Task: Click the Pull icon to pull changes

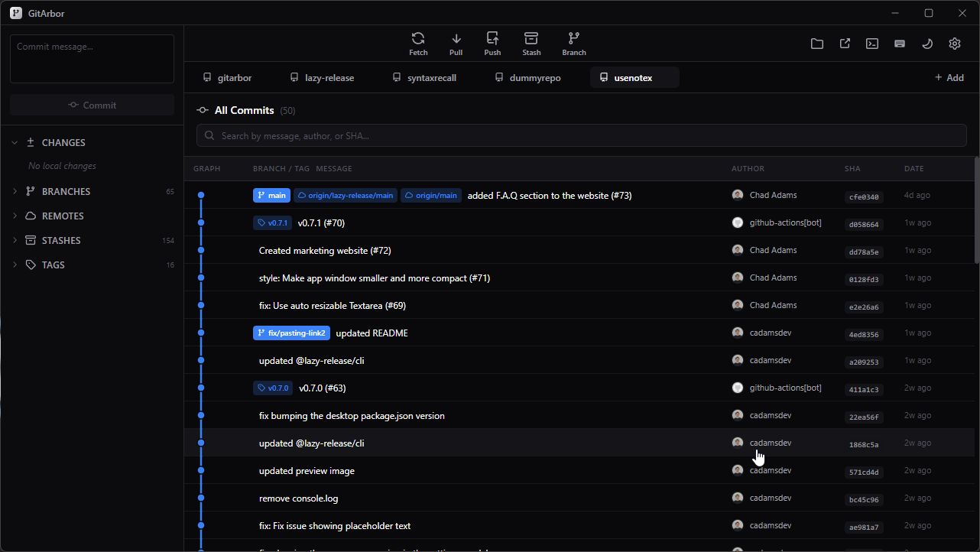Action: [x=456, y=43]
